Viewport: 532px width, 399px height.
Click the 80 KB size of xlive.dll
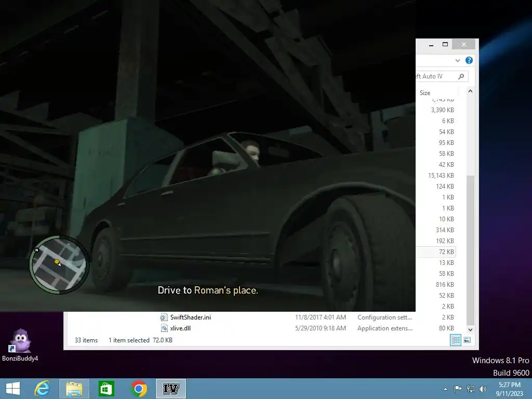coord(446,328)
